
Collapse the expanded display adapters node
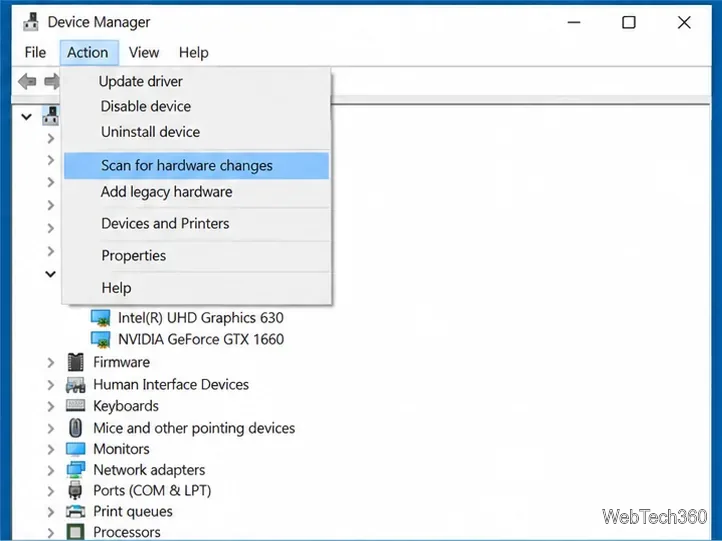(50, 274)
